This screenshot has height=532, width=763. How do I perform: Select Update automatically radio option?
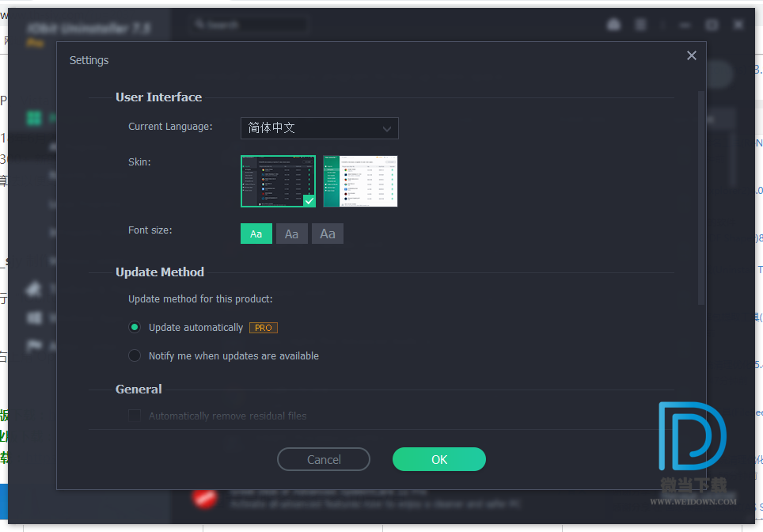[135, 327]
